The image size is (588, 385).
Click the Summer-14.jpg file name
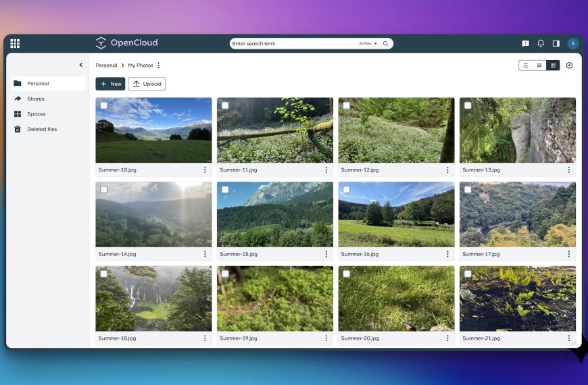tap(118, 254)
